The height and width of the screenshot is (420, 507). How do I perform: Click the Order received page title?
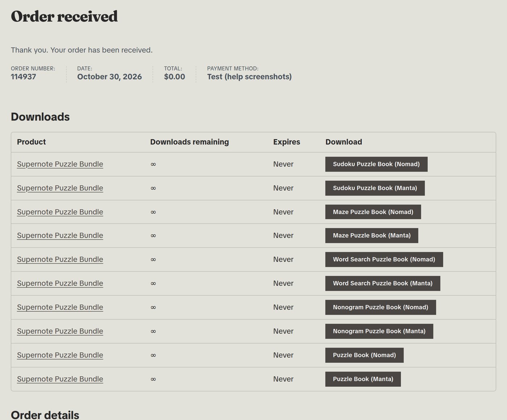[64, 16]
